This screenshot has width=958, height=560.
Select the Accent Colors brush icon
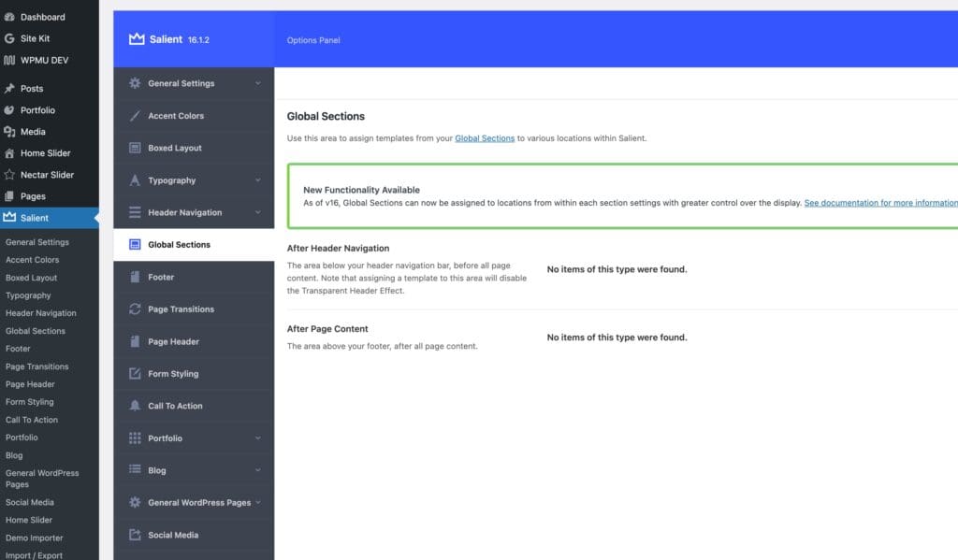[x=135, y=116]
